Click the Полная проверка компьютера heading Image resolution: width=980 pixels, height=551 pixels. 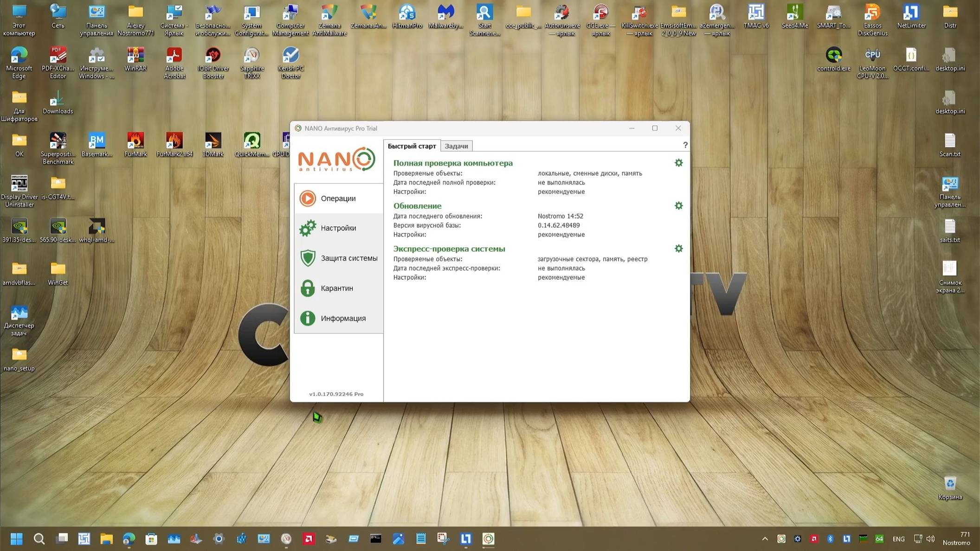(x=452, y=163)
